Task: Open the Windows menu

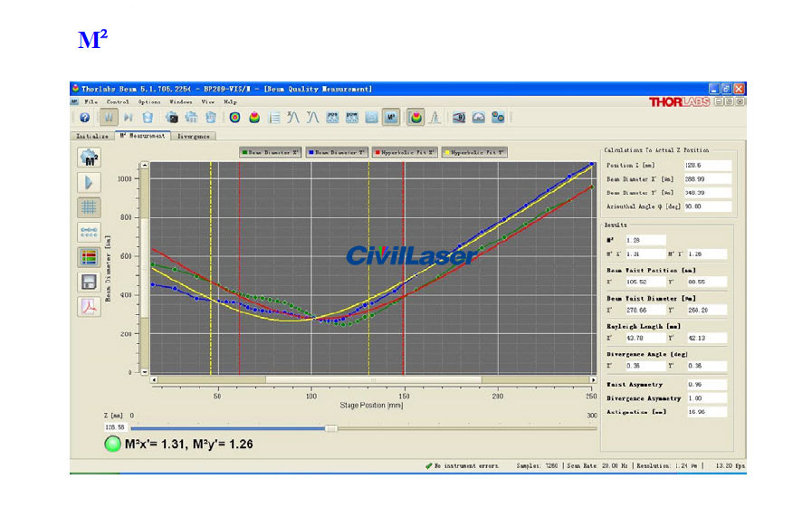Action: point(180,102)
